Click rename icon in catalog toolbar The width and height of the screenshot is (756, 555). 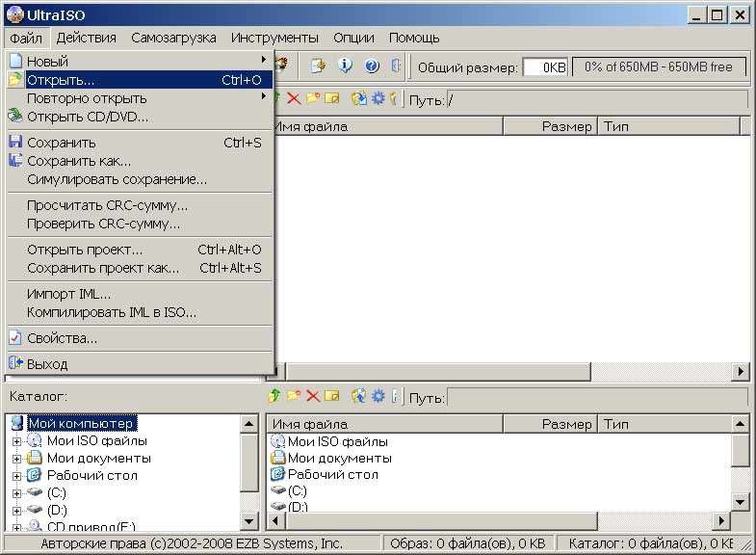pyautogui.click(x=332, y=396)
